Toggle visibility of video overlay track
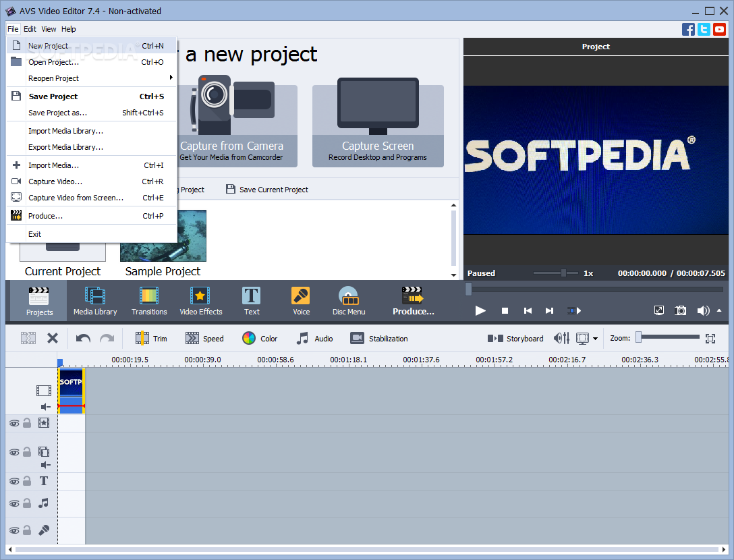The width and height of the screenshot is (734, 560). point(14,452)
